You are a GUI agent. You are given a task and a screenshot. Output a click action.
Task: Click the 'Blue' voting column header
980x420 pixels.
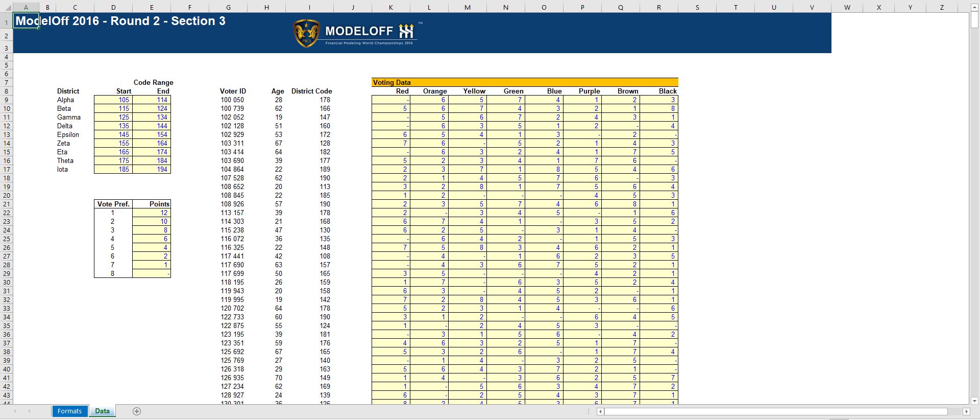coord(554,91)
